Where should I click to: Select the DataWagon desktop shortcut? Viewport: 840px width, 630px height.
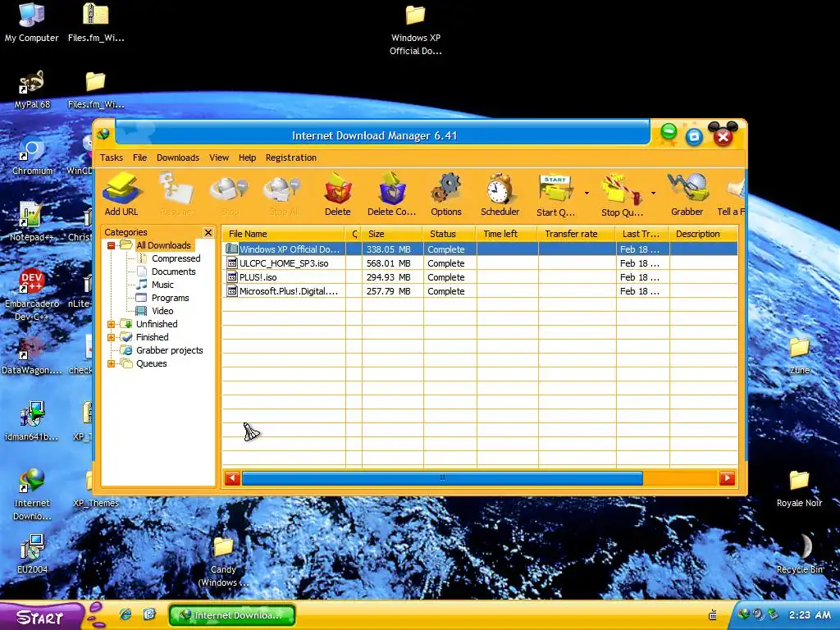click(31, 356)
